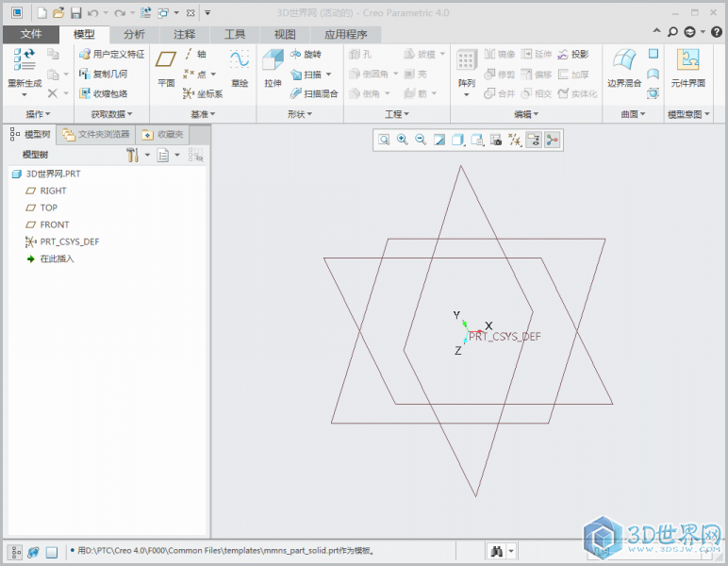Click the command search magnifier icon

[x=672, y=31]
